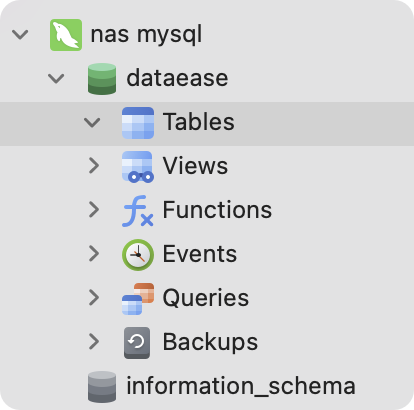Select the nas mysql connection label
414x410 pixels.
[146, 35]
